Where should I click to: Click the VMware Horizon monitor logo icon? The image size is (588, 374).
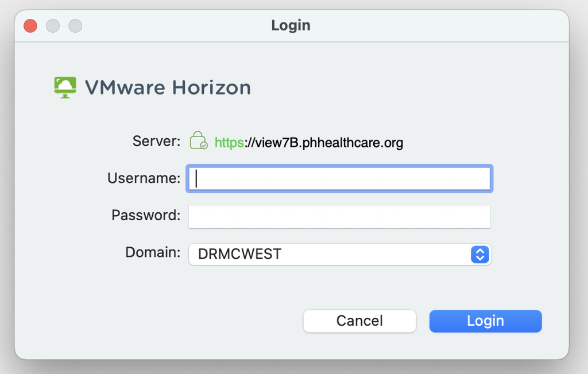65,87
